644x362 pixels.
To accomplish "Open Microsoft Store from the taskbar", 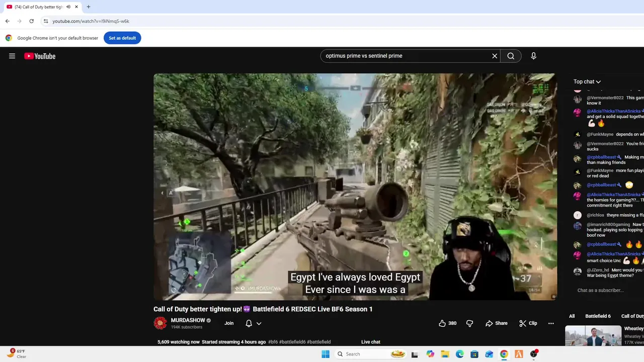I will [x=474, y=354].
